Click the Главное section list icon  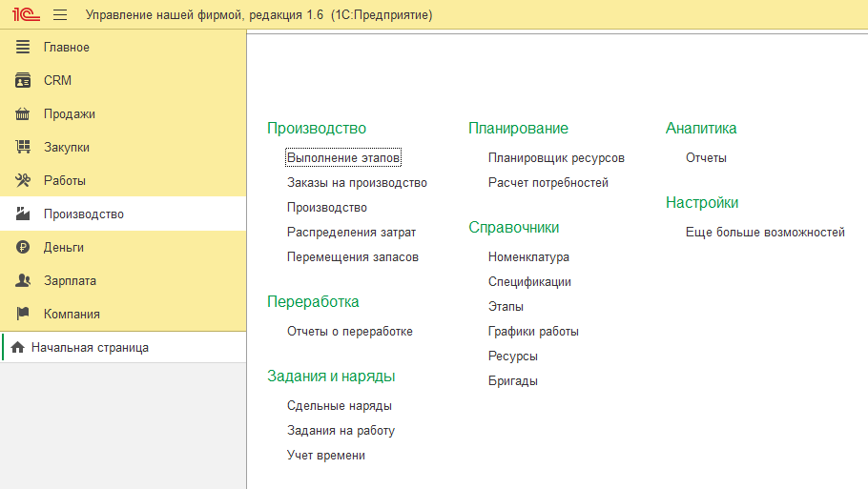(x=24, y=48)
